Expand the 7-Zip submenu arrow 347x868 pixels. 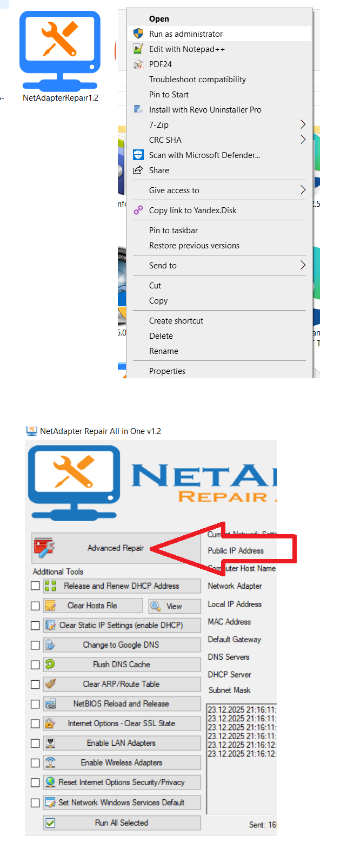click(303, 124)
